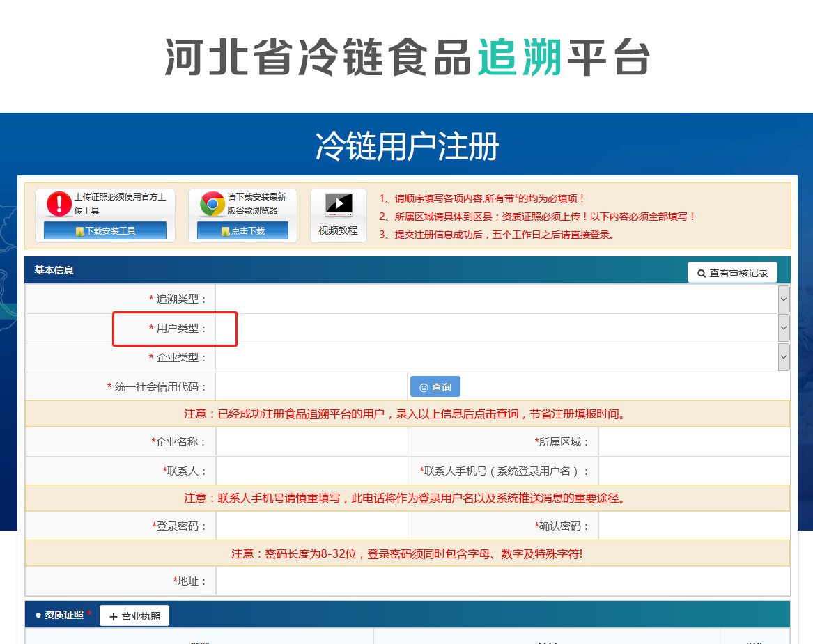Click the Chrome browser logo icon
The image size is (813, 644).
212,204
